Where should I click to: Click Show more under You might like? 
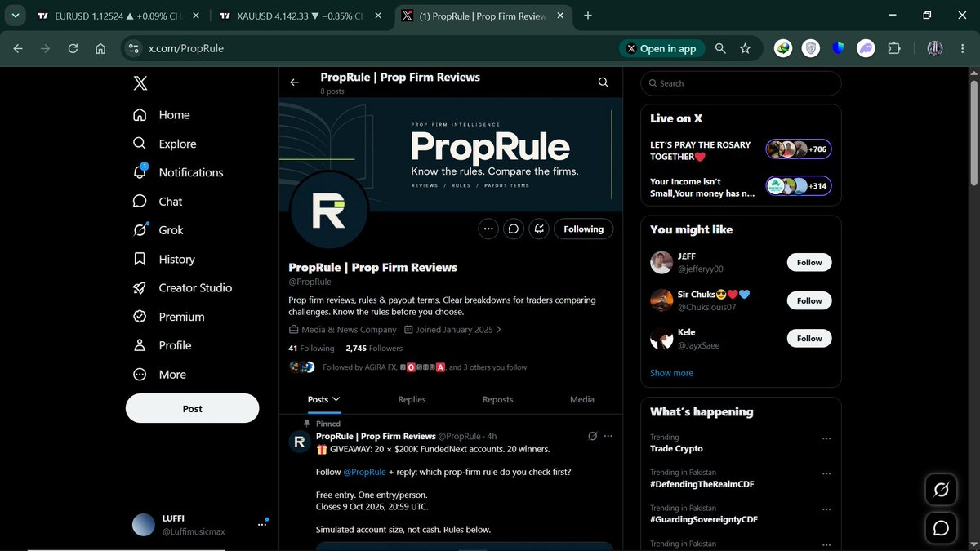[x=671, y=373]
